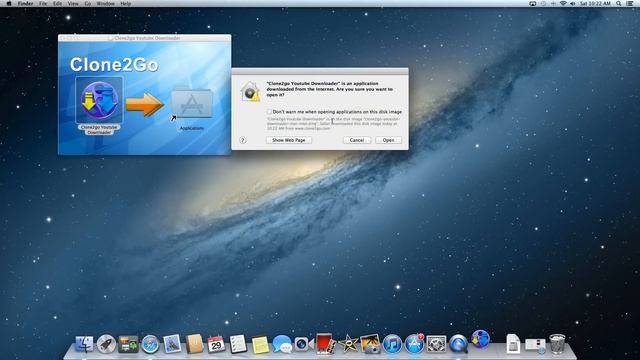Open the Time Machine menu bar icon

(x=543, y=3)
